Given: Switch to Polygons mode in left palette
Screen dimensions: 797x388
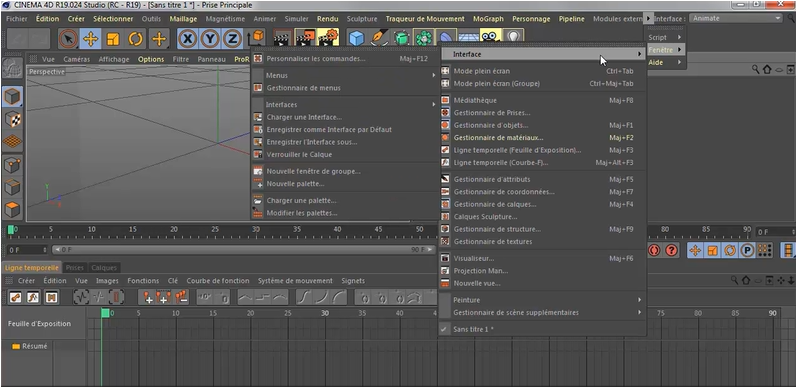Looking at the screenshot, I should coord(12,209).
